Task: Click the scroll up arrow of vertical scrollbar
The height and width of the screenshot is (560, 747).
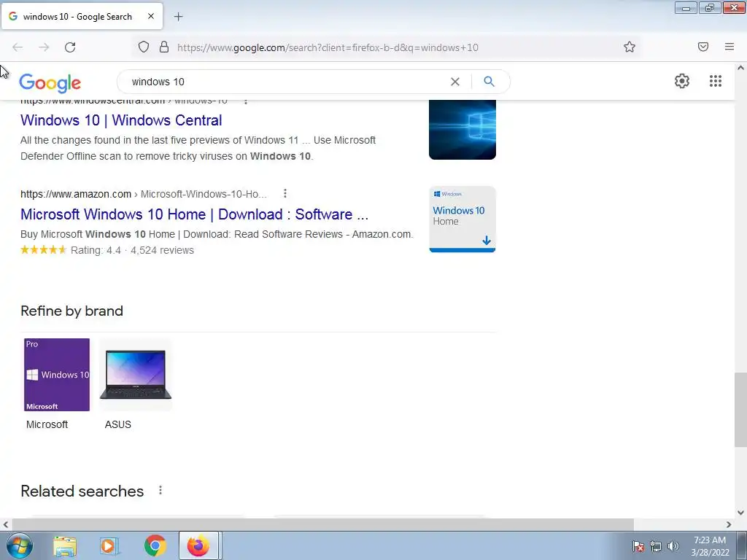Action: point(740,68)
